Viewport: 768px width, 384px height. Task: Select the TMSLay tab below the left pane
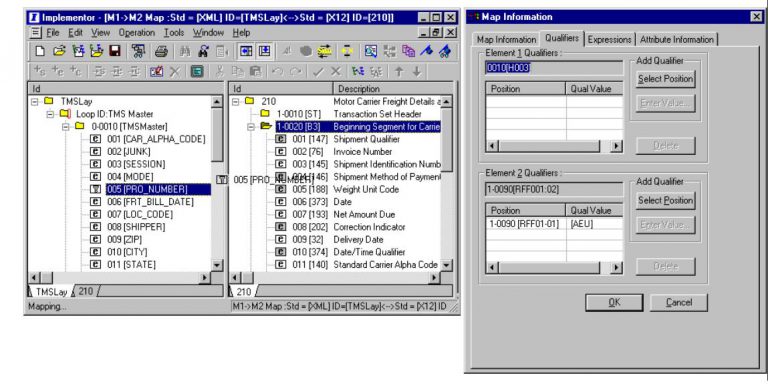tap(51, 291)
